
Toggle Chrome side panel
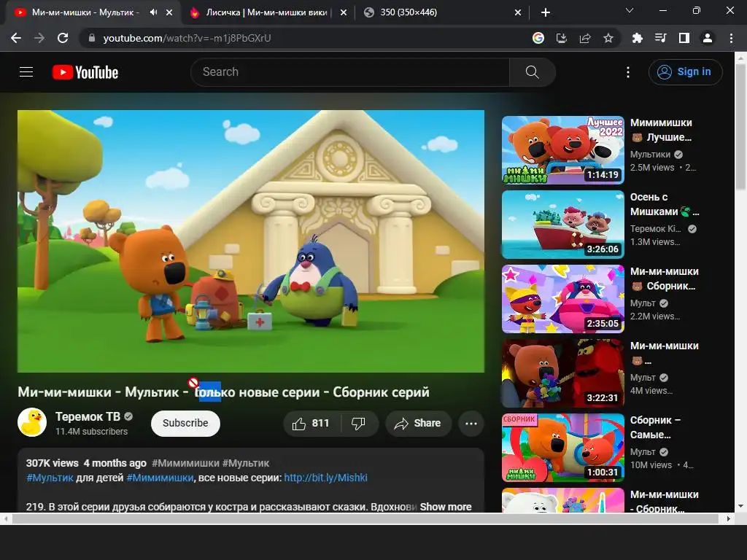coord(684,38)
